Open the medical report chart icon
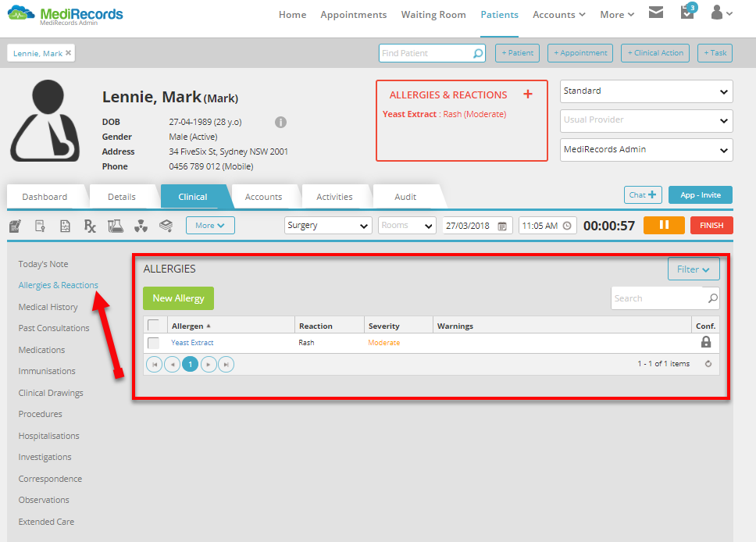Image resolution: width=756 pixels, height=542 pixels. tap(65, 226)
